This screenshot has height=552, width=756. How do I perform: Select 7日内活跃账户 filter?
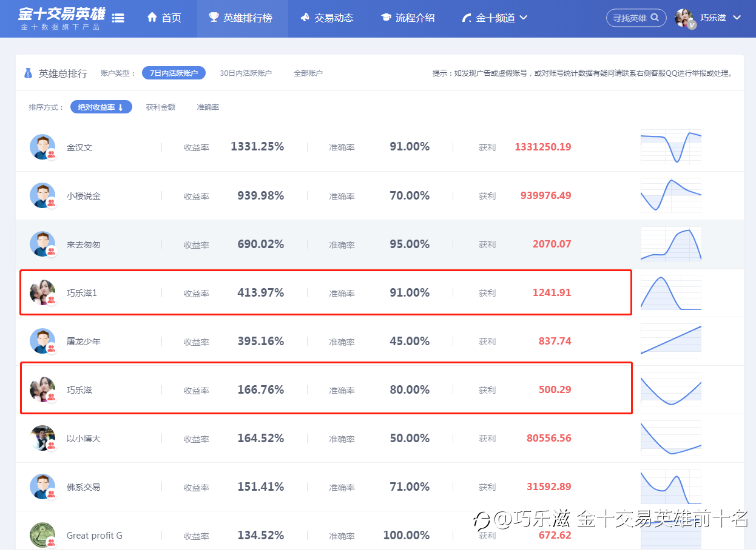(x=174, y=73)
